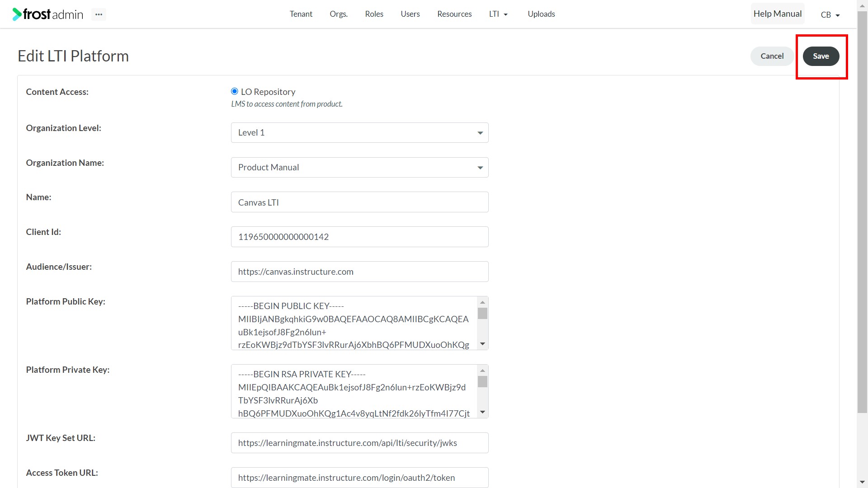Click page scrollbar down arrow

[862, 483]
